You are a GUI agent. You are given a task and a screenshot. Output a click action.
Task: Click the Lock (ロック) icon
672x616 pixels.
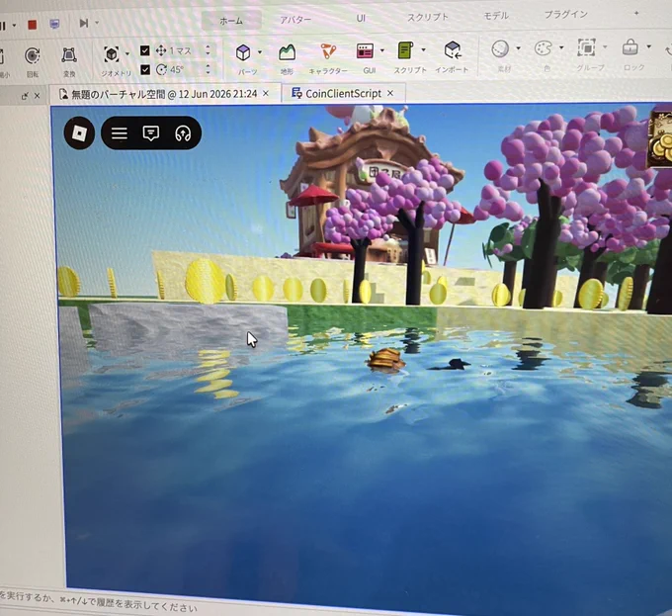coord(630,46)
